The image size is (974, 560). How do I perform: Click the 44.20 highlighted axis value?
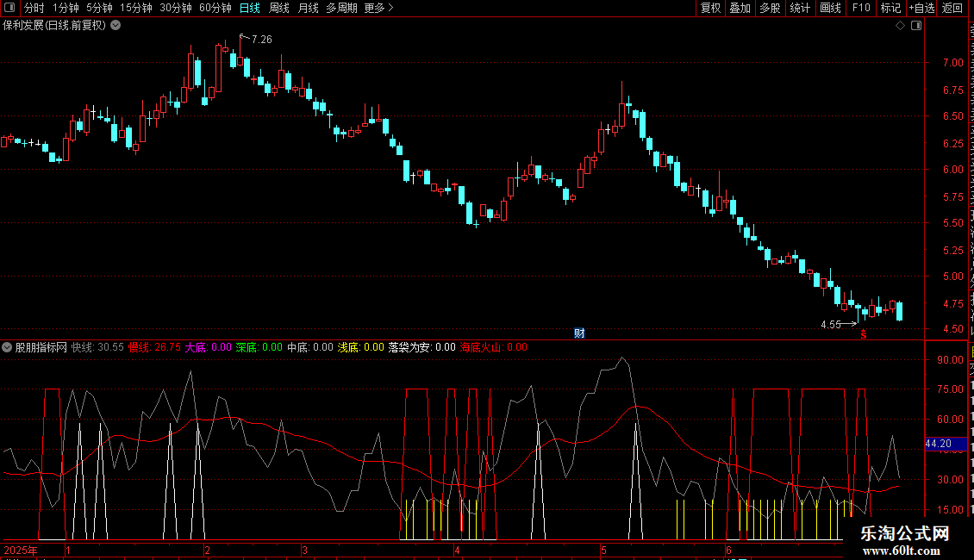click(x=946, y=444)
